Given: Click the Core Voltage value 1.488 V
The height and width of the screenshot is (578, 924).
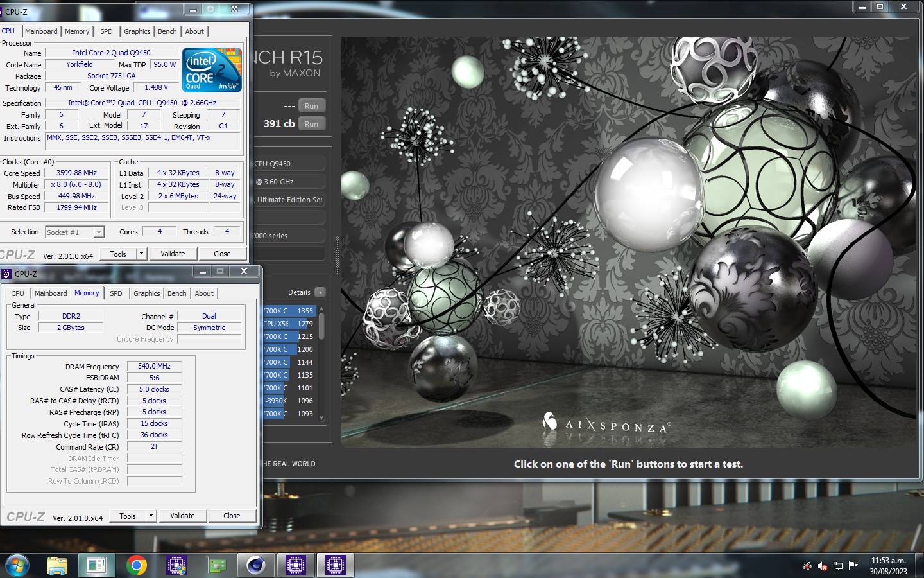Looking at the screenshot, I should click(x=156, y=87).
